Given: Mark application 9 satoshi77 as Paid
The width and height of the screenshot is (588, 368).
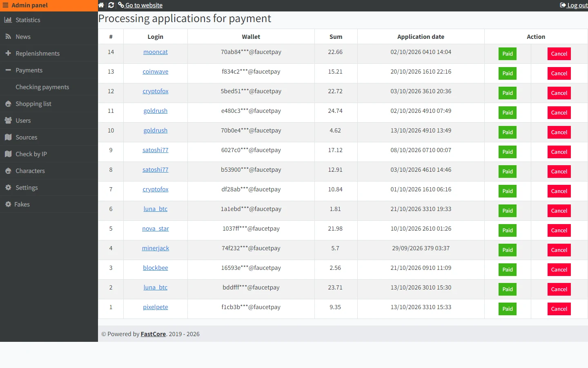Looking at the screenshot, I should 508,152.
